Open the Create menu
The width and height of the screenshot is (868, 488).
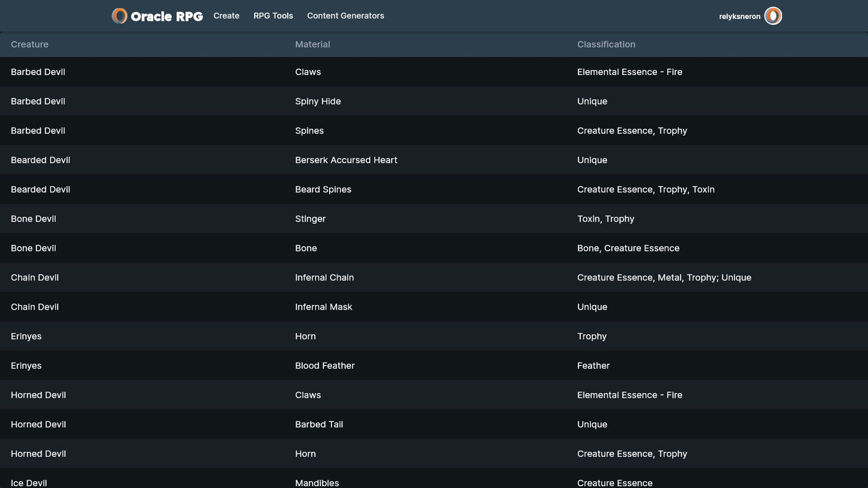coord(226,16)
